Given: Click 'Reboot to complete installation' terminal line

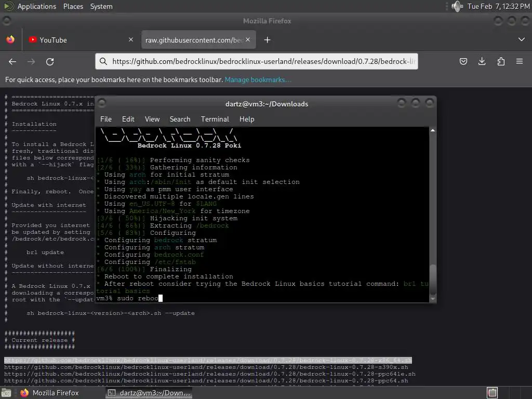Looking at the screenshot, I should [x=169, y=276].
